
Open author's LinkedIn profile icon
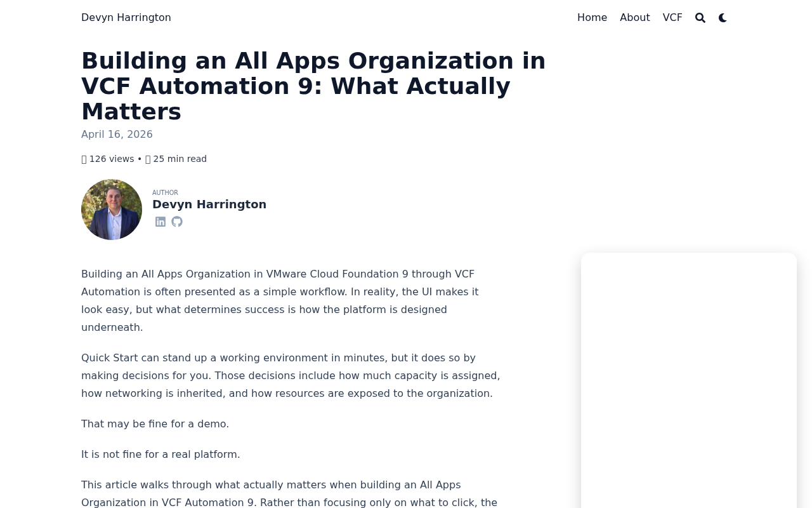[x=160, y=222]
